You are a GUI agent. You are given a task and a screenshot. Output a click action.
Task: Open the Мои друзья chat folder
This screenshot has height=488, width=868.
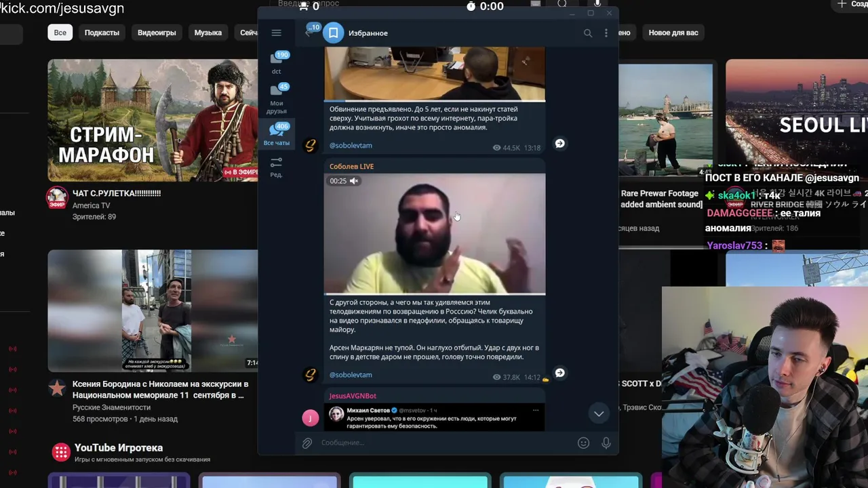[277, 99]
